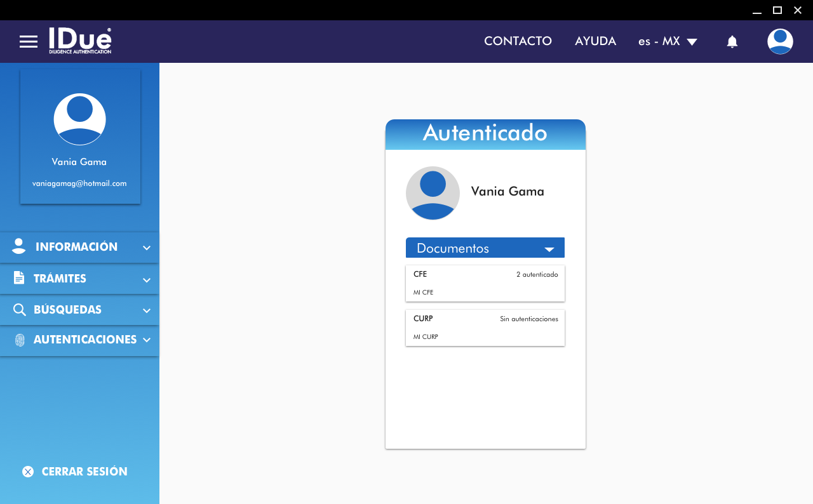The image size is (813, 504).
Task: Open the hamburger menu icon
Action: tap(29, 42)
